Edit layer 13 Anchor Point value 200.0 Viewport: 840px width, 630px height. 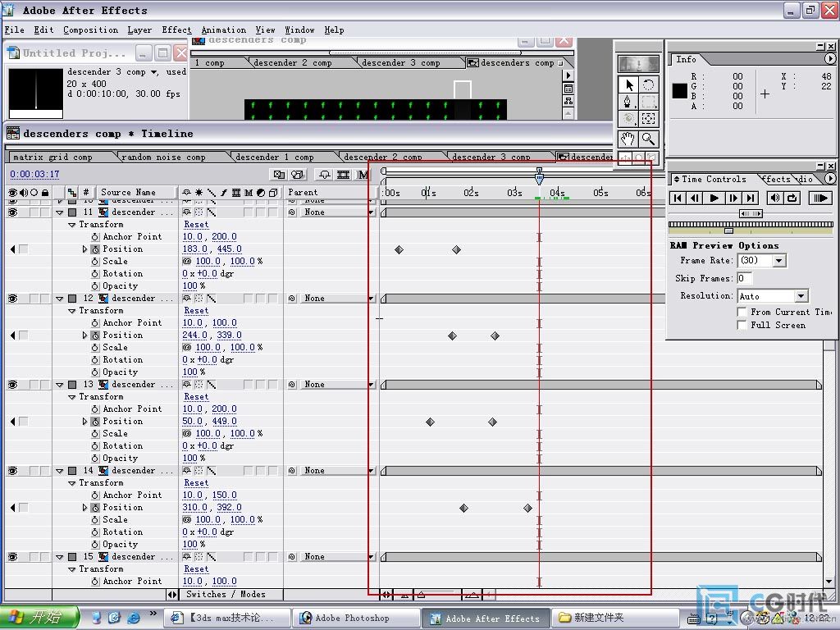[x=224, y=409]
